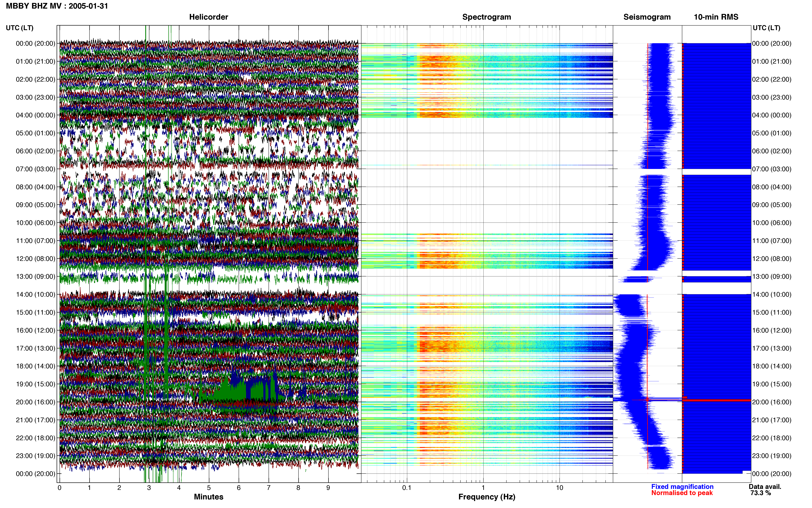Click RMS-side time label 08:00 (04:00)

pyautogui.click(x=772, y=187)
